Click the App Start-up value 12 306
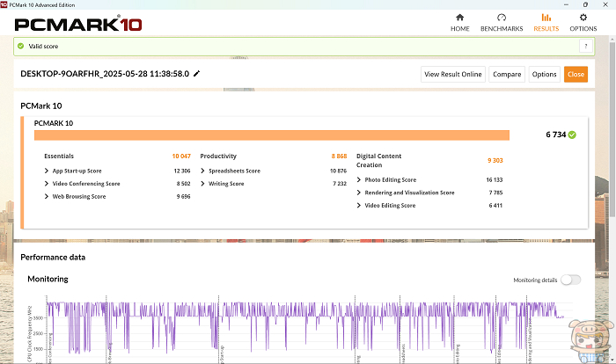The image size is (616, 364). tap(182, 171)
